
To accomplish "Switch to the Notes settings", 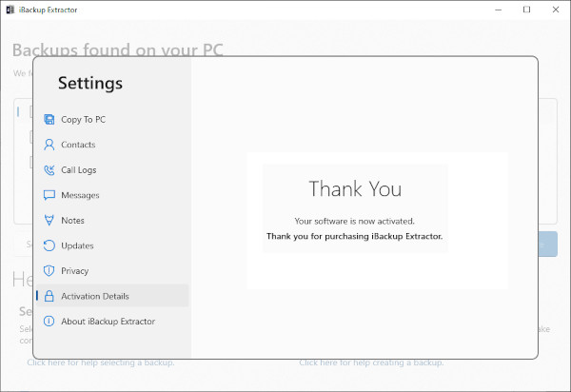I will tap(72, 220).
